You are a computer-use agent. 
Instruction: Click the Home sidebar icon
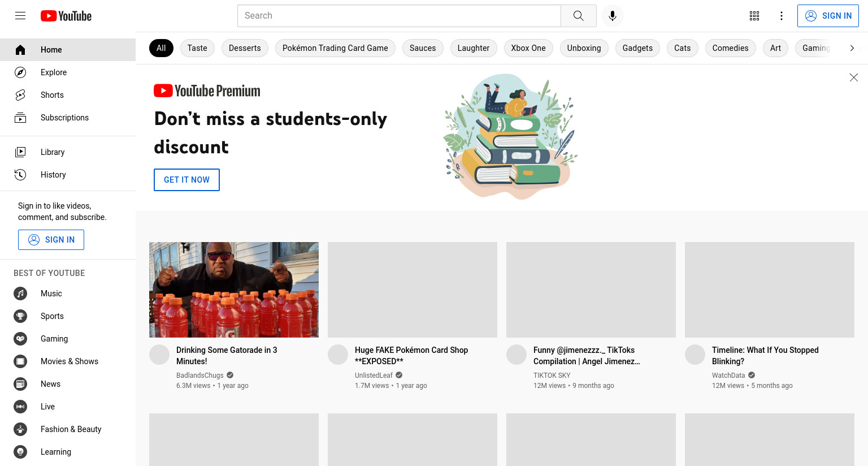click(x=20, y=50)
